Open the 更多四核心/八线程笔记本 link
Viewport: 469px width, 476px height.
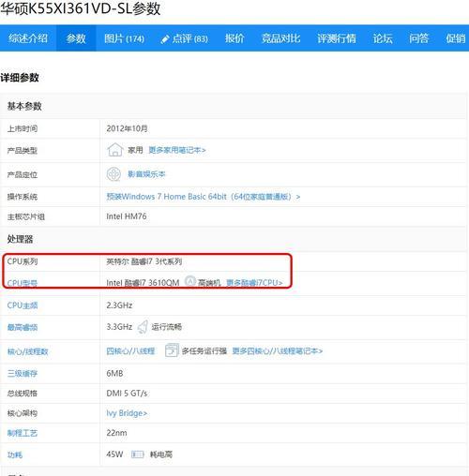pos(278,350)
